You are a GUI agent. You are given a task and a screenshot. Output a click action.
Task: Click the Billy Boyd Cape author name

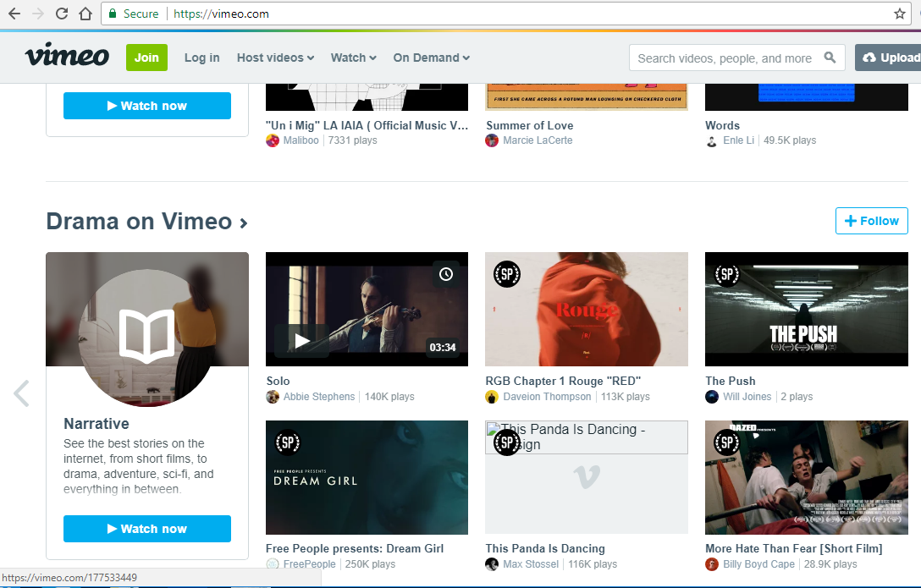pos(758,564)
